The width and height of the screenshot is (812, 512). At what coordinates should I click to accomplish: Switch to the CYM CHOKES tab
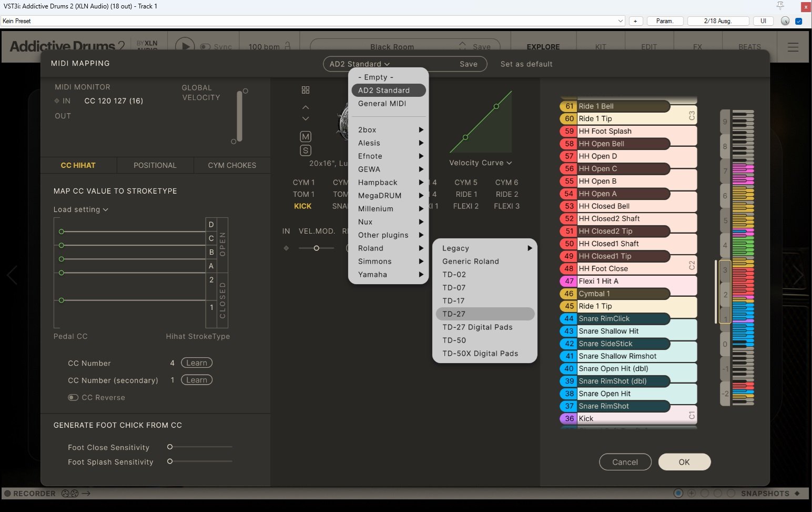(x=232, y=165)
